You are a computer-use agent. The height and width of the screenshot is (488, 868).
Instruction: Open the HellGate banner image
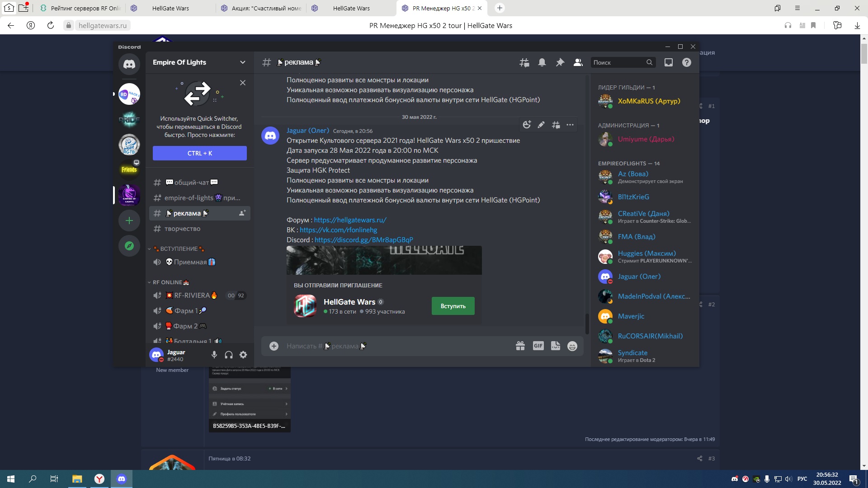pyautogui.click(x=384, y=260)
